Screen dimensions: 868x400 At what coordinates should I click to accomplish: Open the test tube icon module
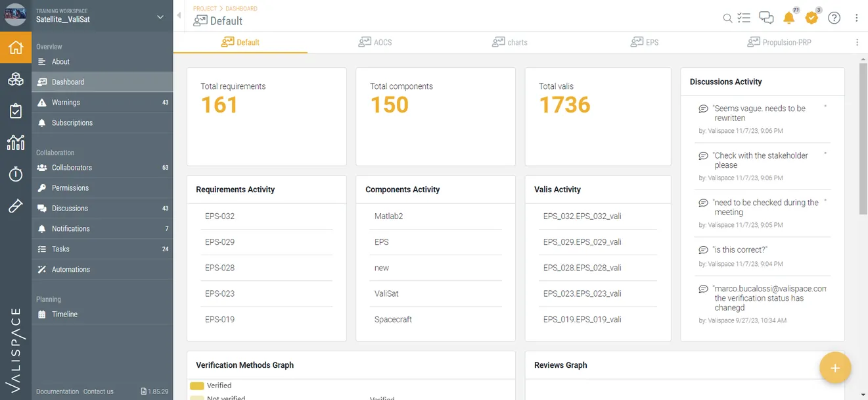pos(16,206)
